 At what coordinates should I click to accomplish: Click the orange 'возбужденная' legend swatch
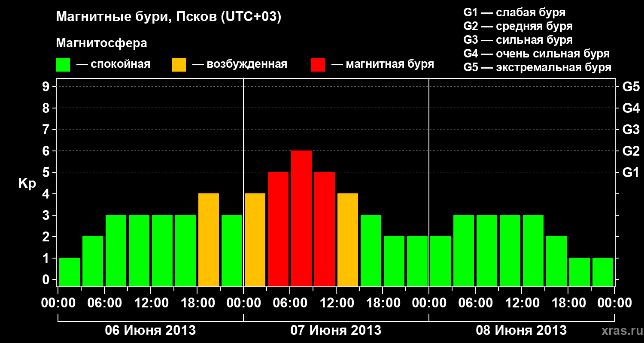coord(179,65)
